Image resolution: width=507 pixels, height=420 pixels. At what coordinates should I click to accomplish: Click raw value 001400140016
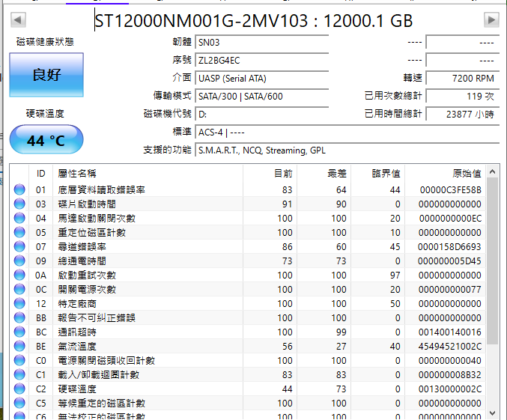point(450,332)
